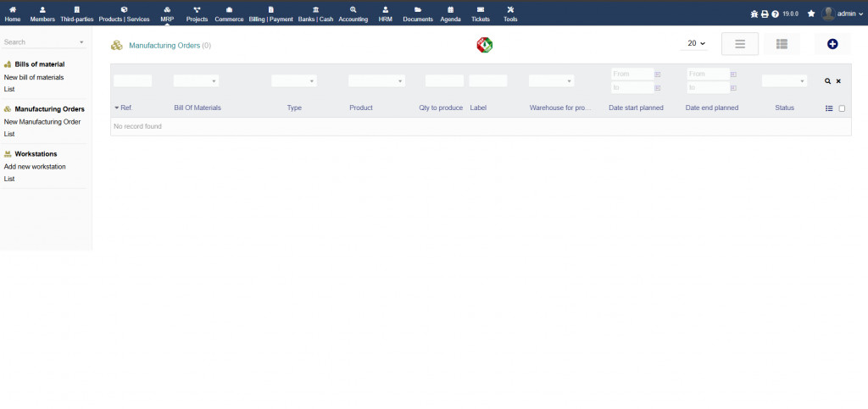Clear filters with the x icon

[x=838, y=81]
